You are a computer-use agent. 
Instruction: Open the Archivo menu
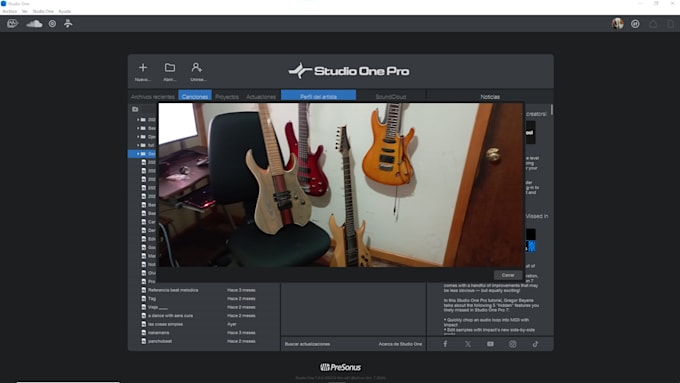(x=10, y=11)
